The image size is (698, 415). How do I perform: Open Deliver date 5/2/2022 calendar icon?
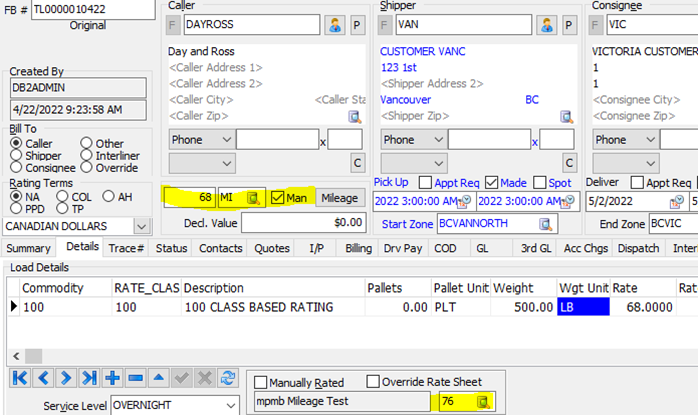(676, 202)
